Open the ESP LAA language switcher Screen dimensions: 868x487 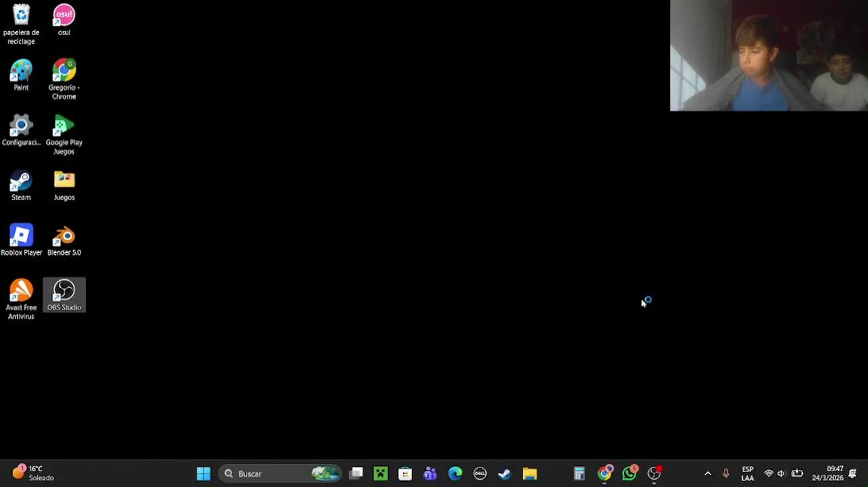[x=748, y=473]
